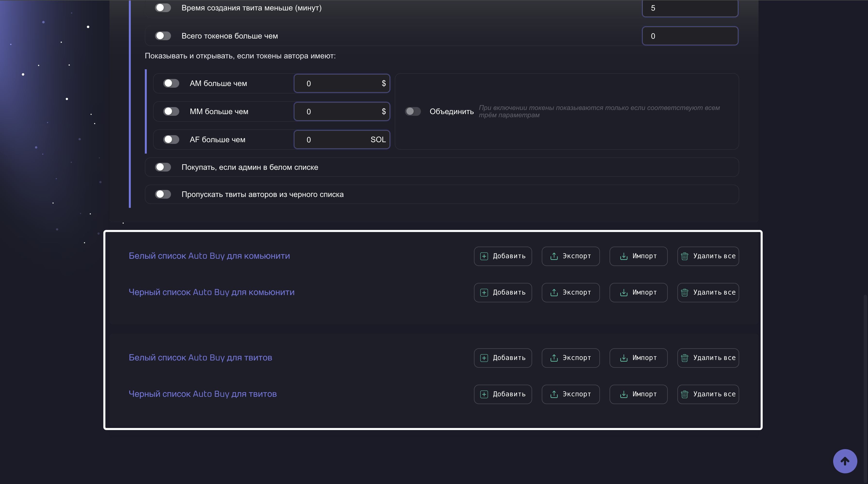Click import icon for tweets whitelist
This screenshot has width=868, height=484.
(x=623, y=358)
